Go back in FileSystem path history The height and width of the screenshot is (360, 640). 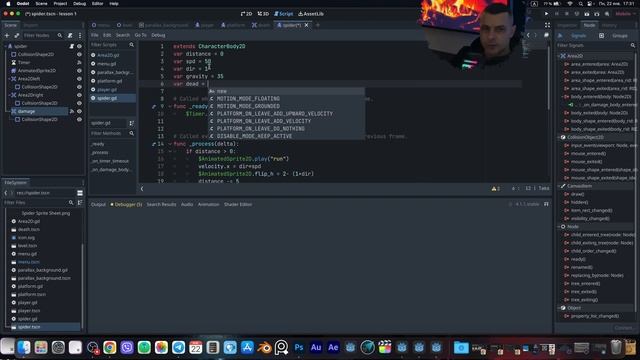pyautogui.click(x=6, y=193)
